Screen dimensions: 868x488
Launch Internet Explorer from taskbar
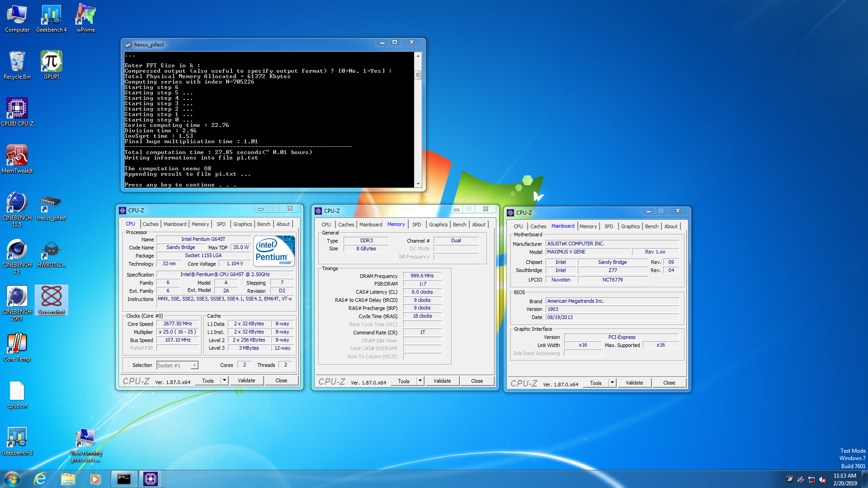tap(40, 479)
